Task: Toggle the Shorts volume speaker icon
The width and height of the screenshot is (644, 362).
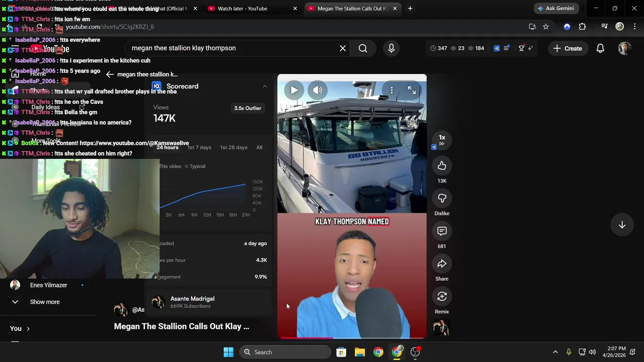Action: point(317,90)
